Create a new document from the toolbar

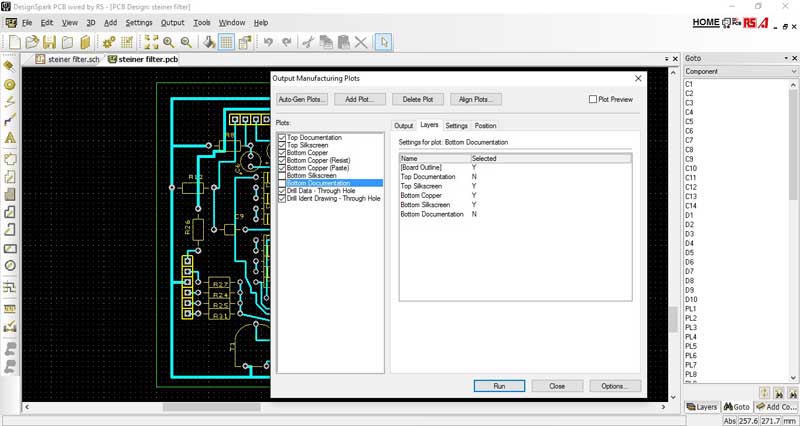15,42
